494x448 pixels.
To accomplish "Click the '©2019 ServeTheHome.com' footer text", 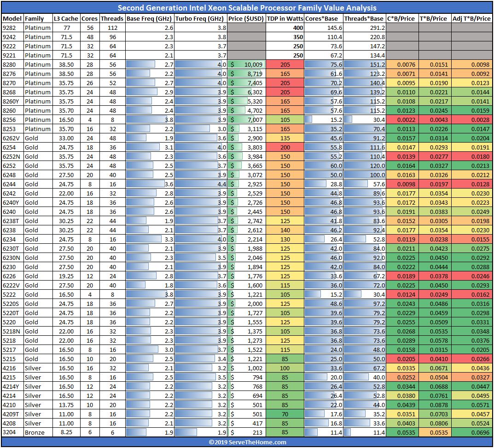I will [247, 442].
